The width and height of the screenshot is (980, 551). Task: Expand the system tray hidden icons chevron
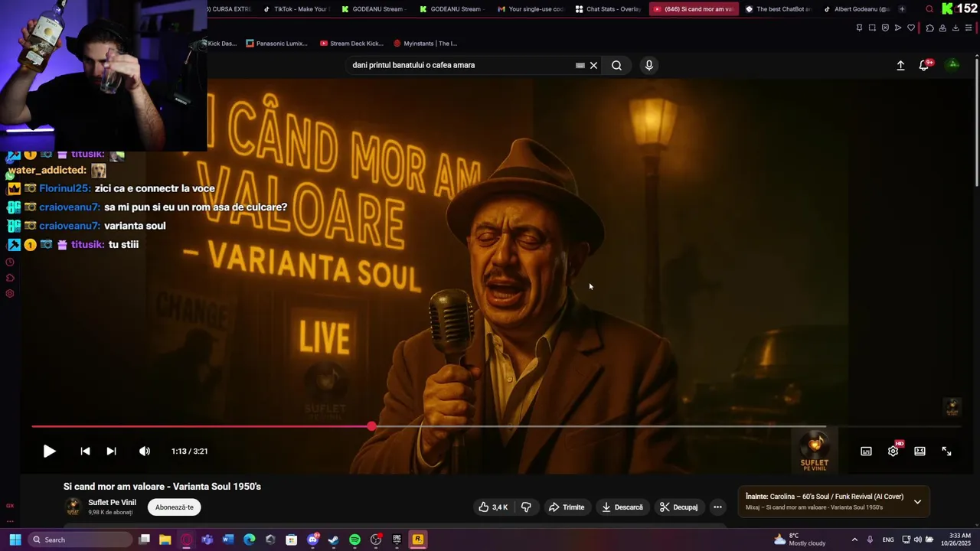point(854,540)
